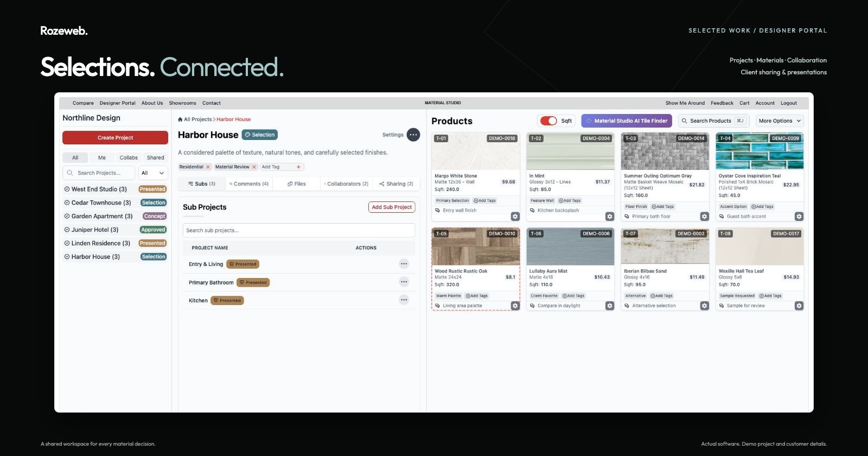Open the gear settings on In Mint card
Viewport: 868px width, 456px height.
(610, 217)
